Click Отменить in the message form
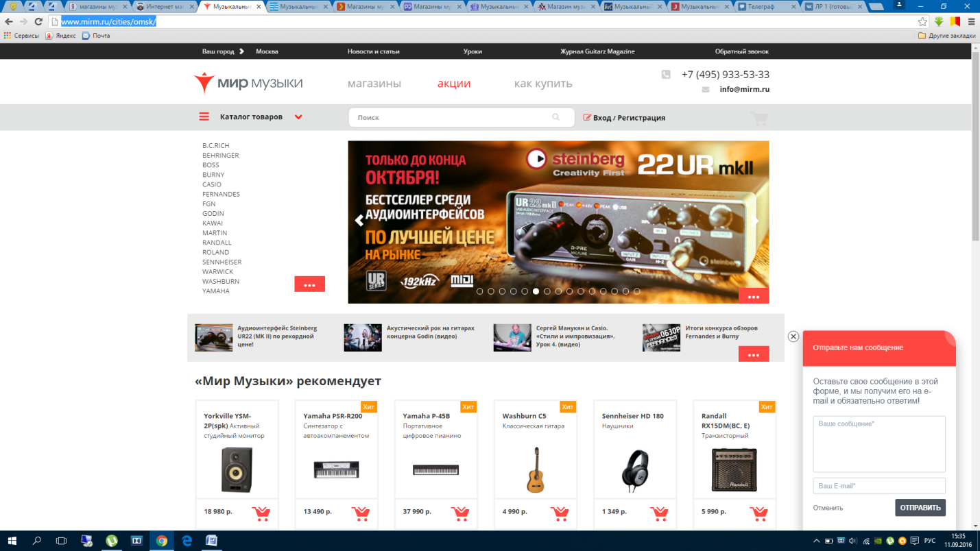Image resolution: width=980 pixels, height=551 pixels. pos(828,508)
